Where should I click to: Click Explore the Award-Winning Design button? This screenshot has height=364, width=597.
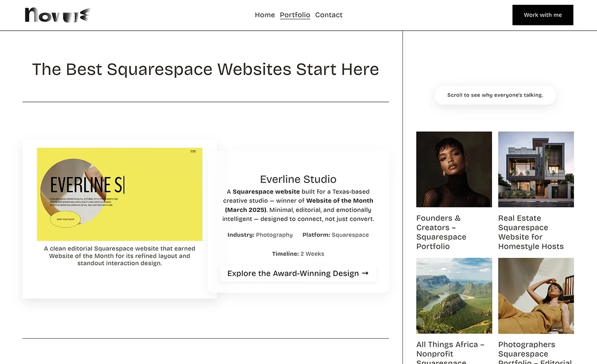point(298,273)
